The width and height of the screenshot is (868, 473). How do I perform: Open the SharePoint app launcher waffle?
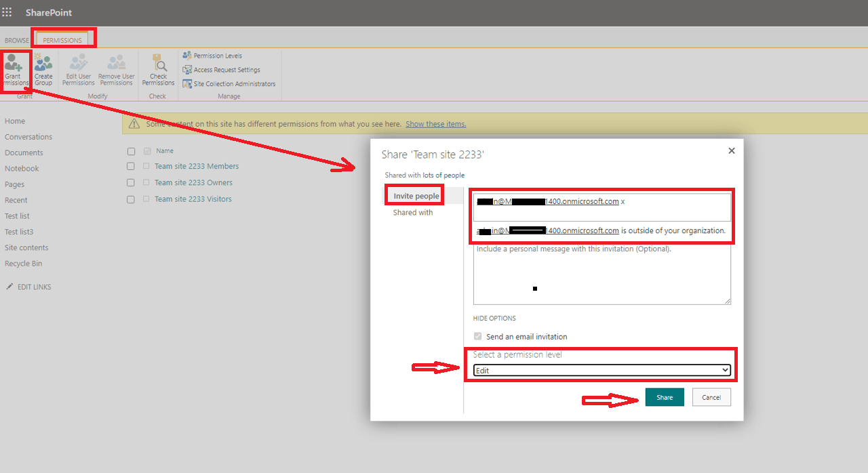pos(7,12)
